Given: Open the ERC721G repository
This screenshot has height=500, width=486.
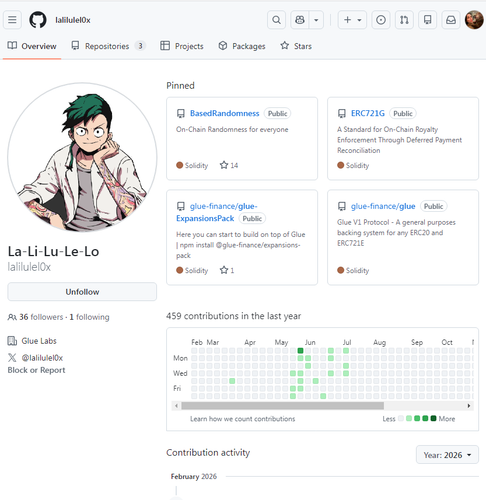Looking at the screenshot, I should point(368,113).
